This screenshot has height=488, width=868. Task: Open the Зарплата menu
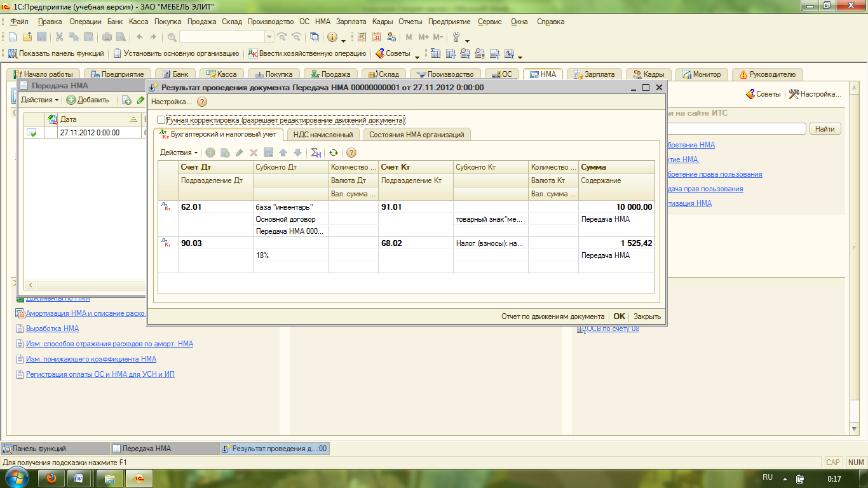tap(351, 22)
